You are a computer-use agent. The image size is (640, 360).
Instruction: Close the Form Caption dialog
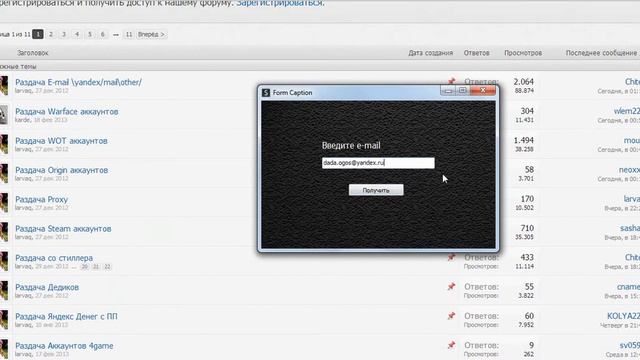(x=483, y=90)
